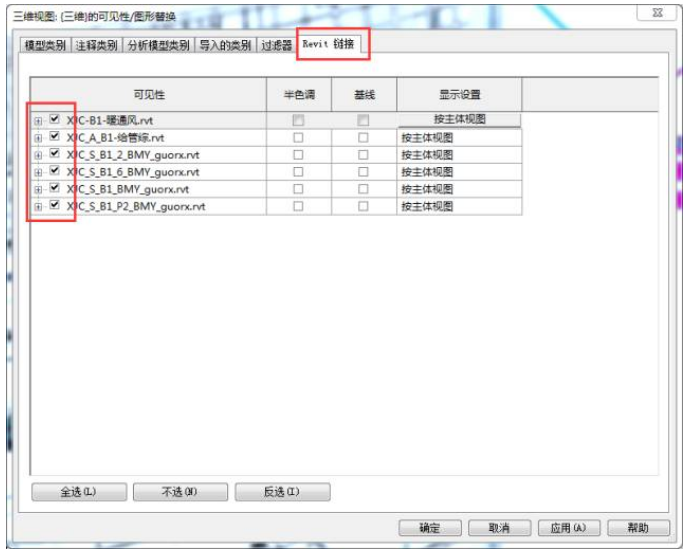Check 基线 for XIC_S_B1_BMY_guorx.rvt
The width and height of the screenshot is (697, 552).
[x=364, y=189]
